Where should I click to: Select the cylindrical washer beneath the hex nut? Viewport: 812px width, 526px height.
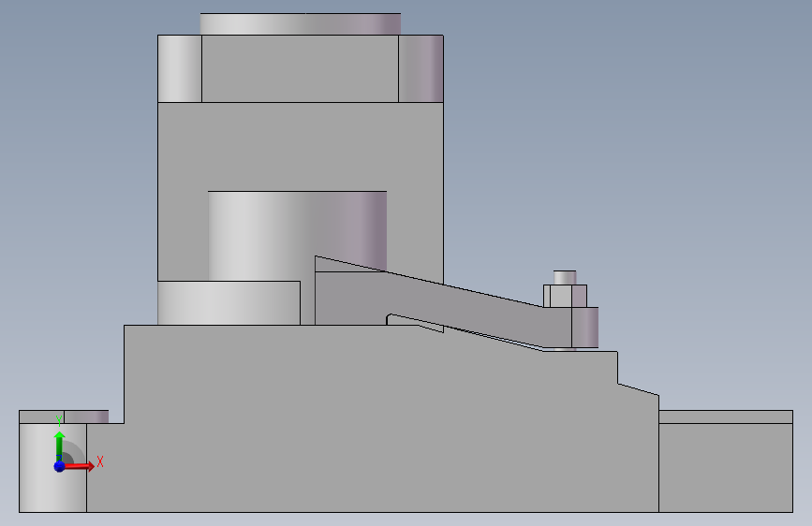[x=585, y=328]
